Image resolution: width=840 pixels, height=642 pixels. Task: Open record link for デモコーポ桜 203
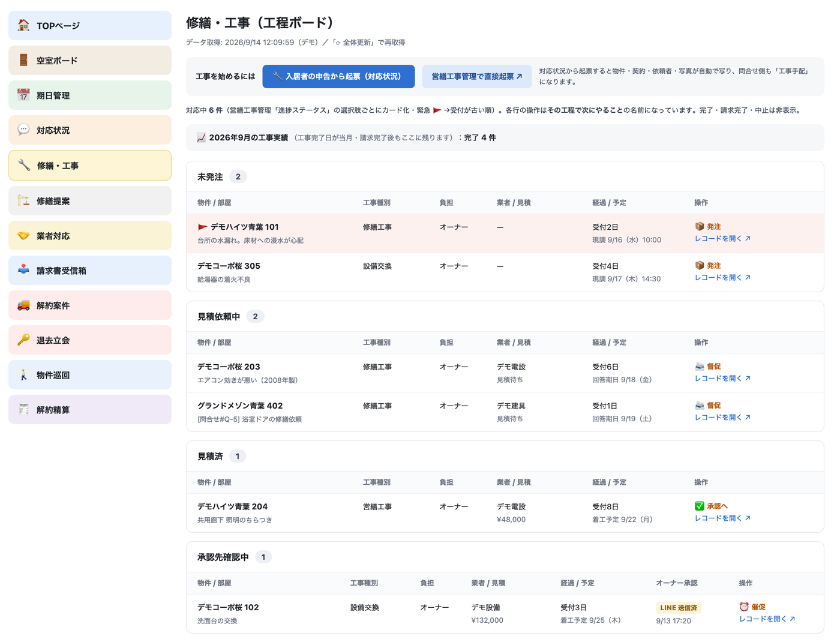722,378
